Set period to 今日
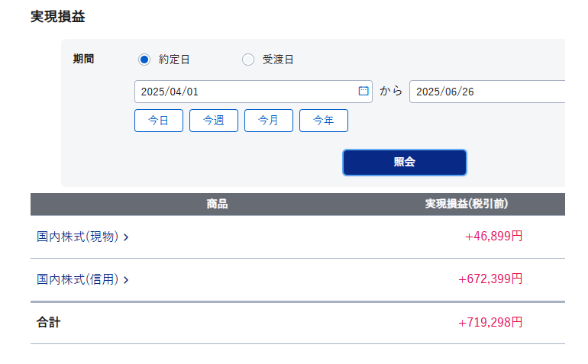The height and width of the screenshot is (364, 588). pyautogui.click(x=159, y=121)
